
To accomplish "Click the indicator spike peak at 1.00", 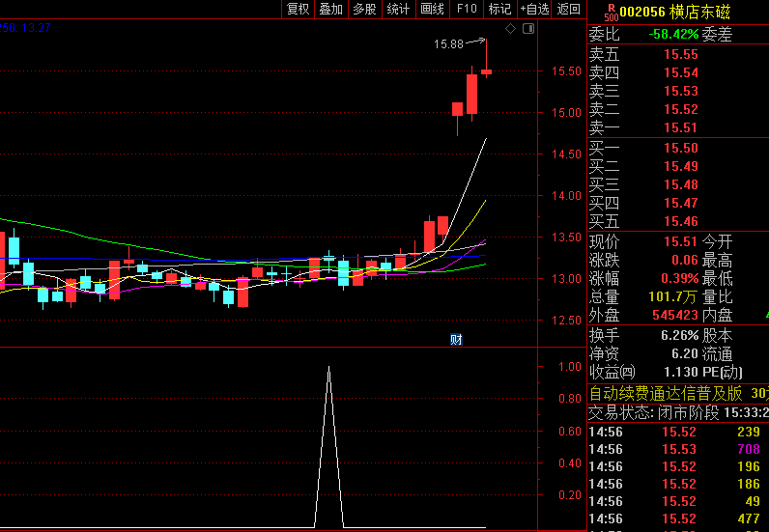I will pyautogui.click(x=328, y=367).
